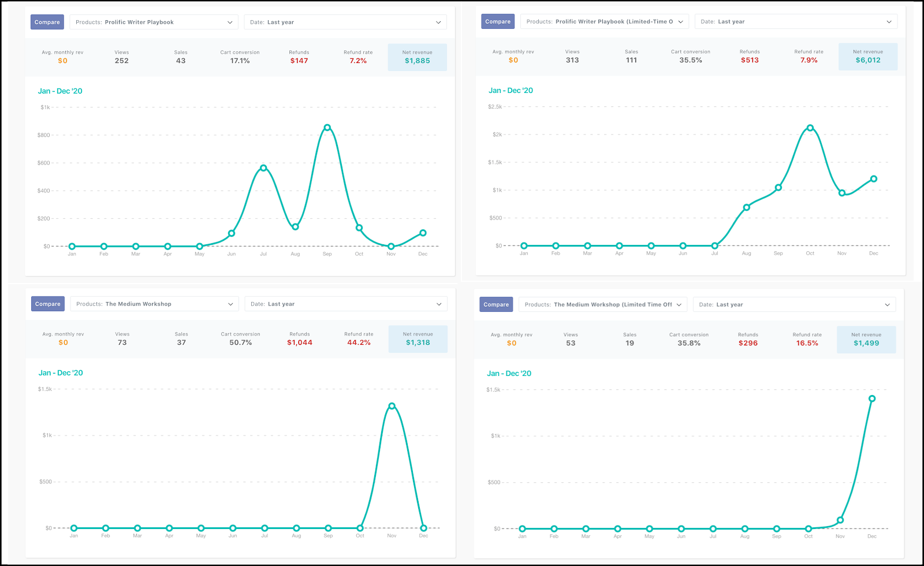Click Nov peak point on The Medium Workshop chart
Screen dimensions: 924x566
point(392,406)
